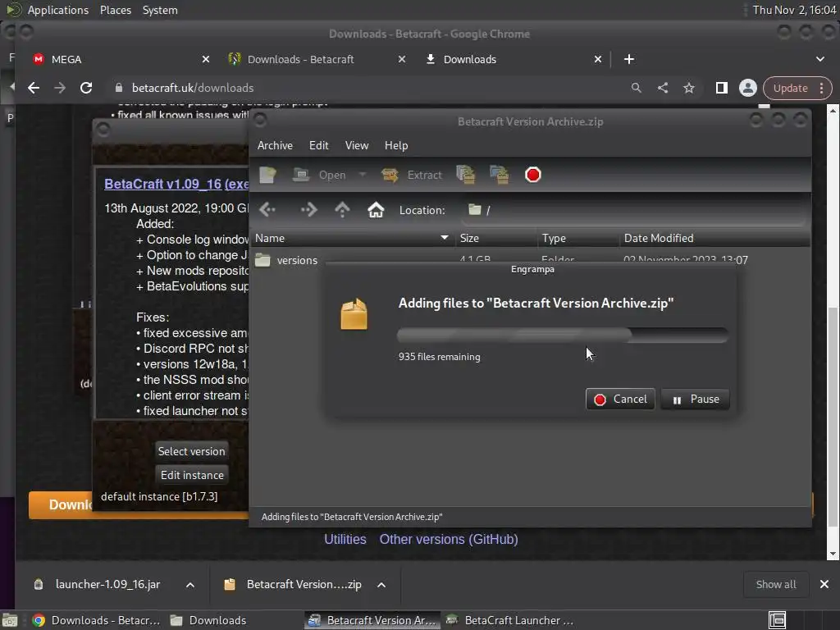This screenshot has width=840, height=630.
Task: Switch to Downloads file manager in taskbar
Action: pyautogui.click(x=208, y=620)
